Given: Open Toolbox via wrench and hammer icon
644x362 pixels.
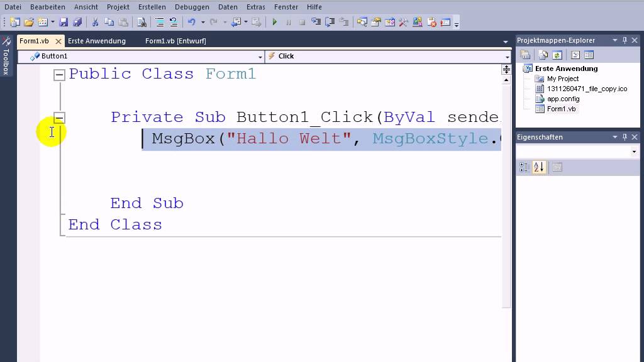Looking at the screenshot, I should click(x=403, y=22).
